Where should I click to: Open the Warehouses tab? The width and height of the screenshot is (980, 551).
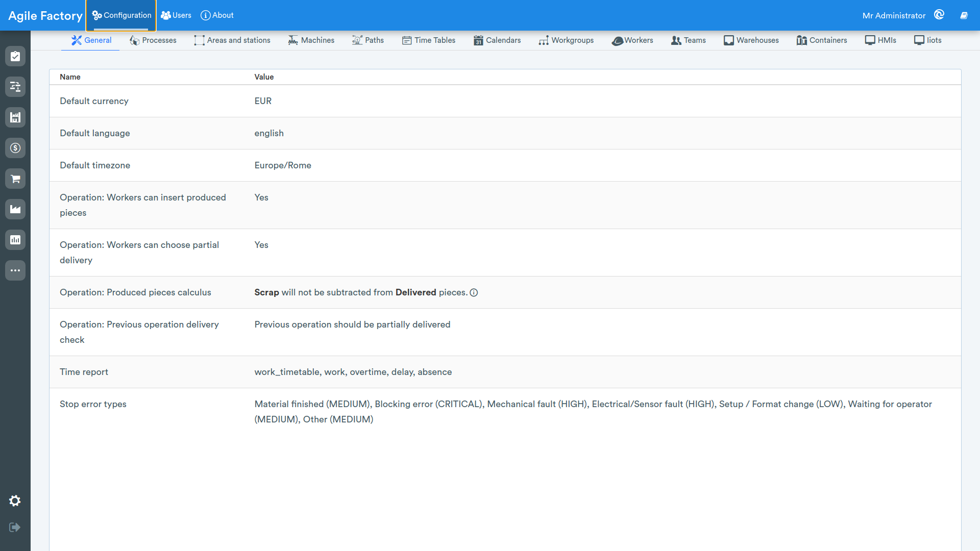[x=751, y=40]
